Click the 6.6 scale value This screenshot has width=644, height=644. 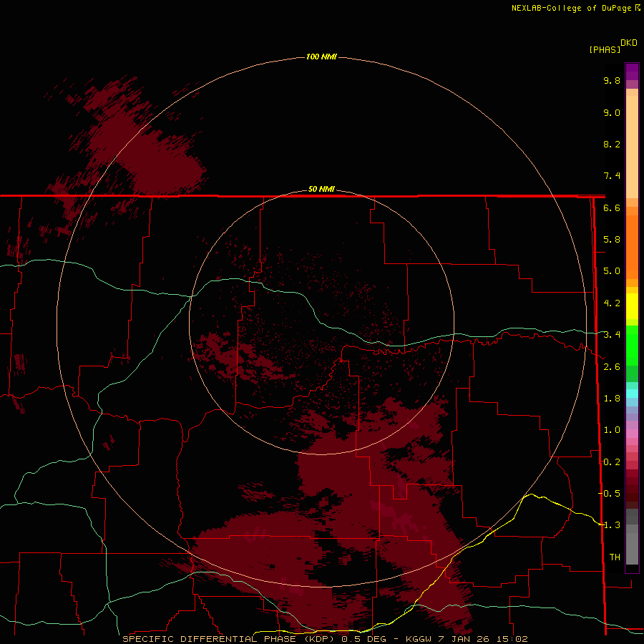[x=612, y=208]
